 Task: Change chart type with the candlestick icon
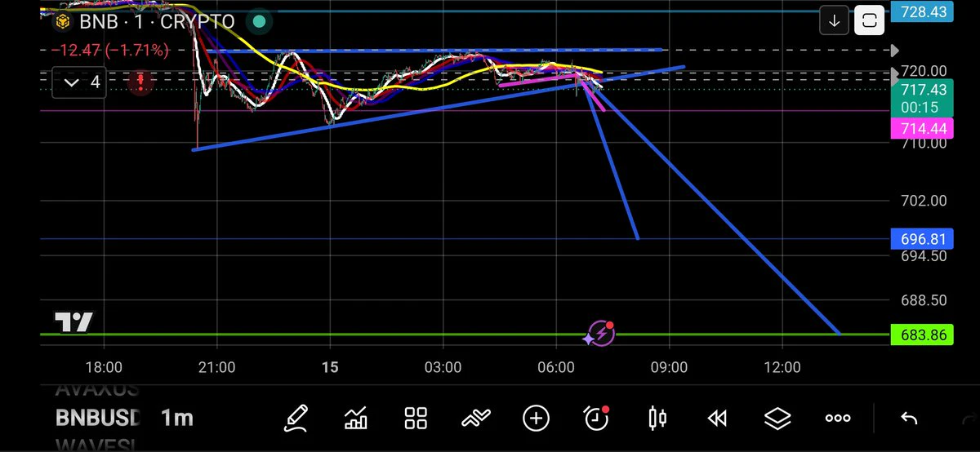point(657,419)
